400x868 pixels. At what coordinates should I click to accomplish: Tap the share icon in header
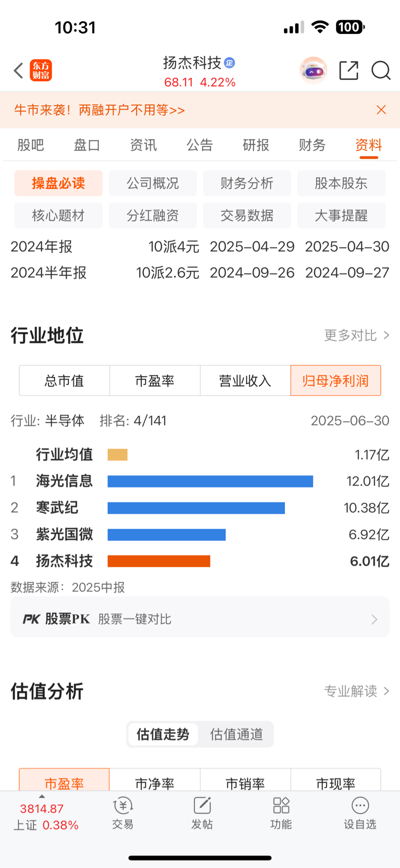tap(348, 70)
